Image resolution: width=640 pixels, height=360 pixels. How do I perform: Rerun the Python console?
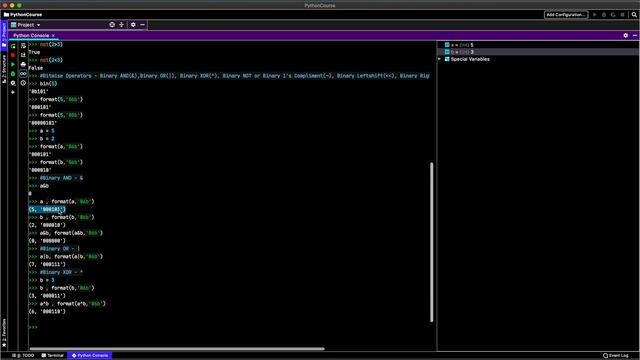(x=13, y=46)
